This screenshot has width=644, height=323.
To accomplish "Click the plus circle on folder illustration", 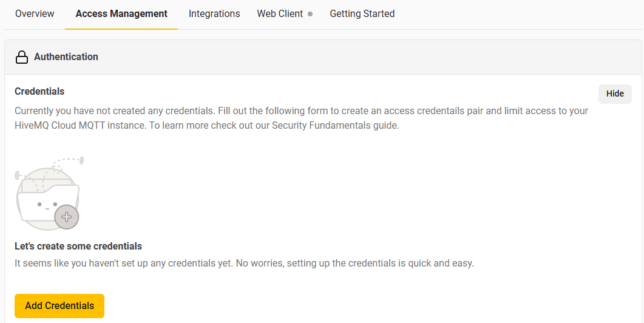I will click(x=67, y=217).
